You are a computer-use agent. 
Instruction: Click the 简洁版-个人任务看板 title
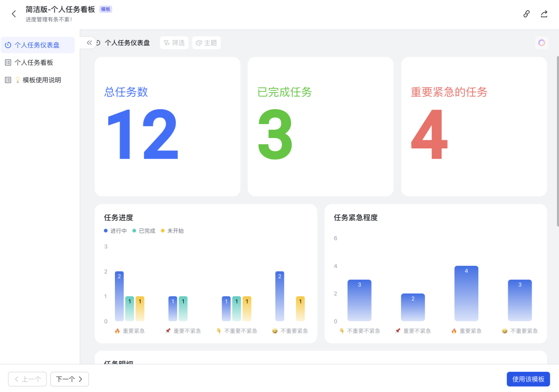pyautogui.click(x=60, y=9)
